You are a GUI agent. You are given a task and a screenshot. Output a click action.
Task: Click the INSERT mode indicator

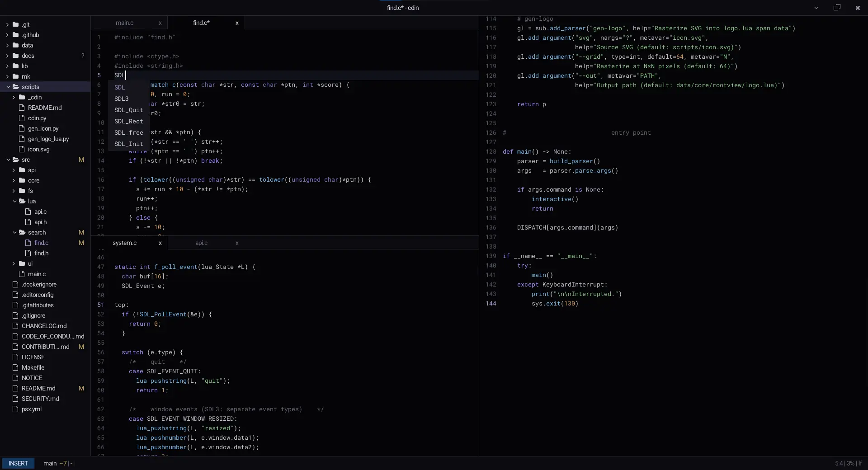pos(18,463)
